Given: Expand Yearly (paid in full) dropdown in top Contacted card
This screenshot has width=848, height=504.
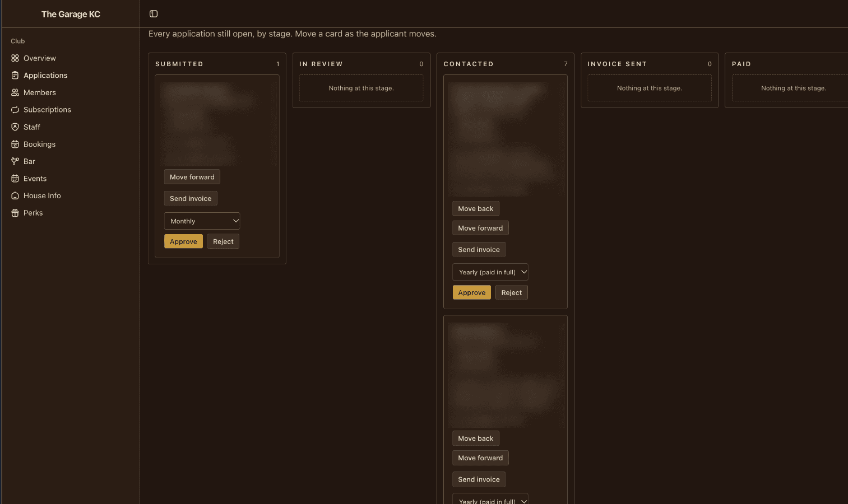Looking at the screenshot, I should click(x=490, y=272).
